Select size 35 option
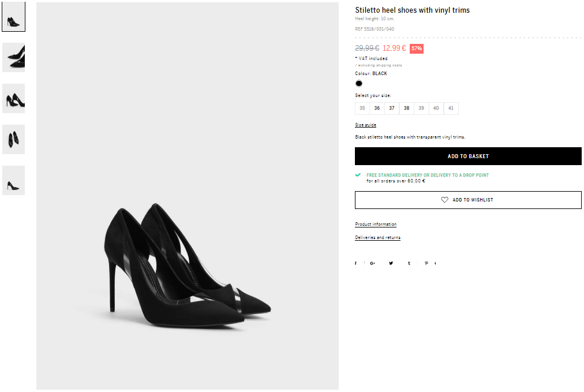Viewport: 584px width, 392px height. click(x=362, y=109)
